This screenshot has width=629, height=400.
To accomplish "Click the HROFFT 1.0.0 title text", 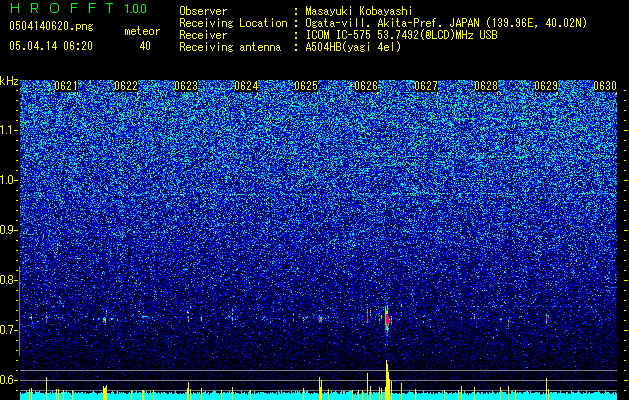I will (79, 8).
